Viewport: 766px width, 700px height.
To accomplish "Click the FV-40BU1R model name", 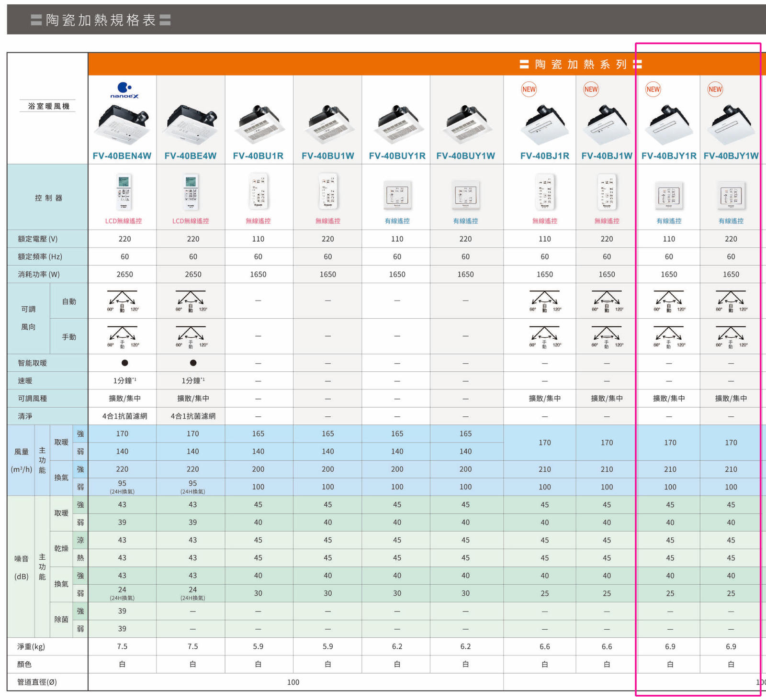I will pos(258,156).
